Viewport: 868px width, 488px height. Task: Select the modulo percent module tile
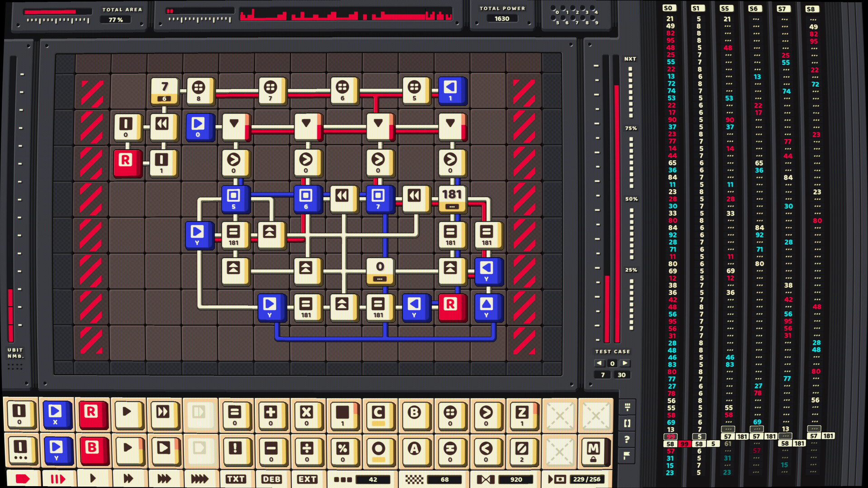tap(344, 450)
